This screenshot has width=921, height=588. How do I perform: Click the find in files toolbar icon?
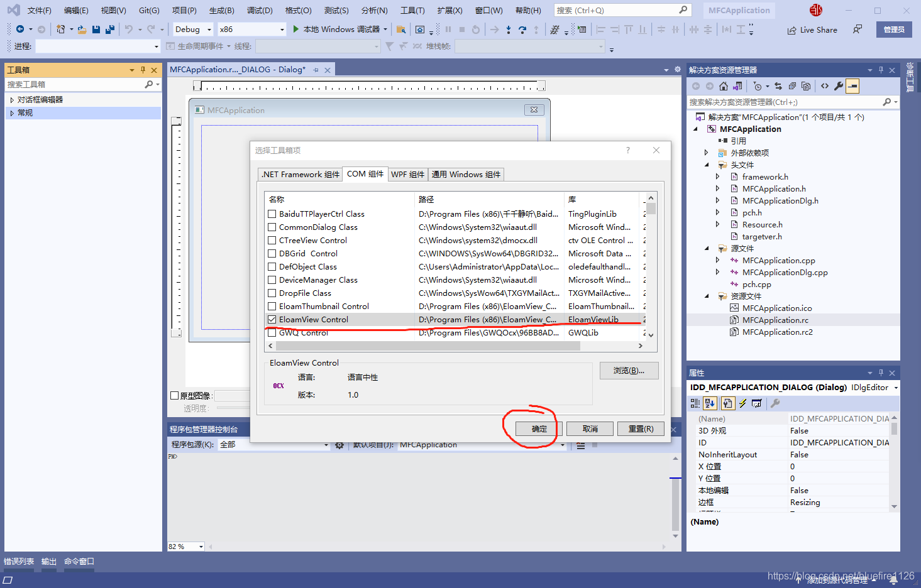point(401,30)
